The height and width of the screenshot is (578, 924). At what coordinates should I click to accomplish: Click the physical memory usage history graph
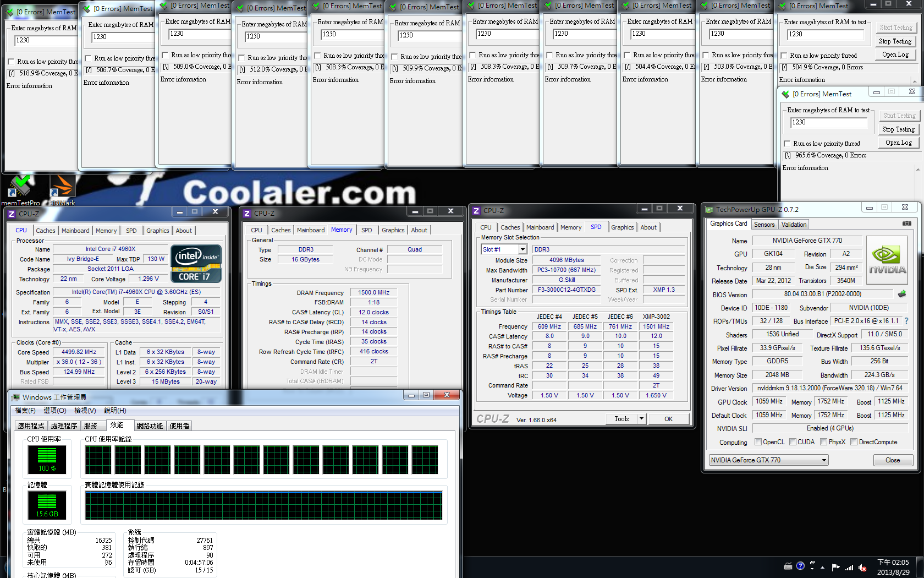point(263,505)
